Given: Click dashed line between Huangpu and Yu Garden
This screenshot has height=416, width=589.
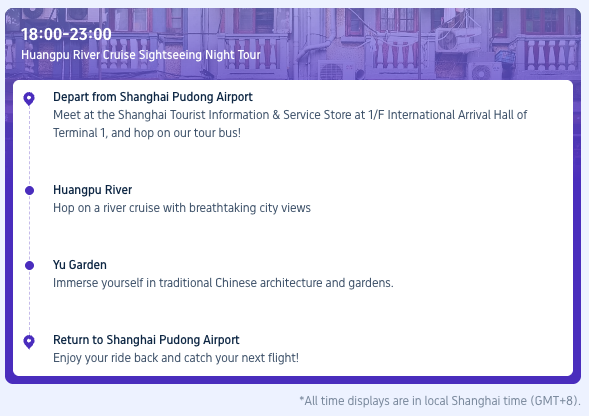Looking at the screenshot, I should pos(29,228).
